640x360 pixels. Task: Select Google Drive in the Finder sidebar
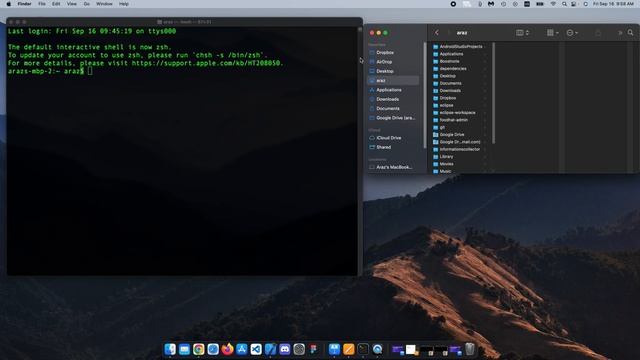[393, 118]
